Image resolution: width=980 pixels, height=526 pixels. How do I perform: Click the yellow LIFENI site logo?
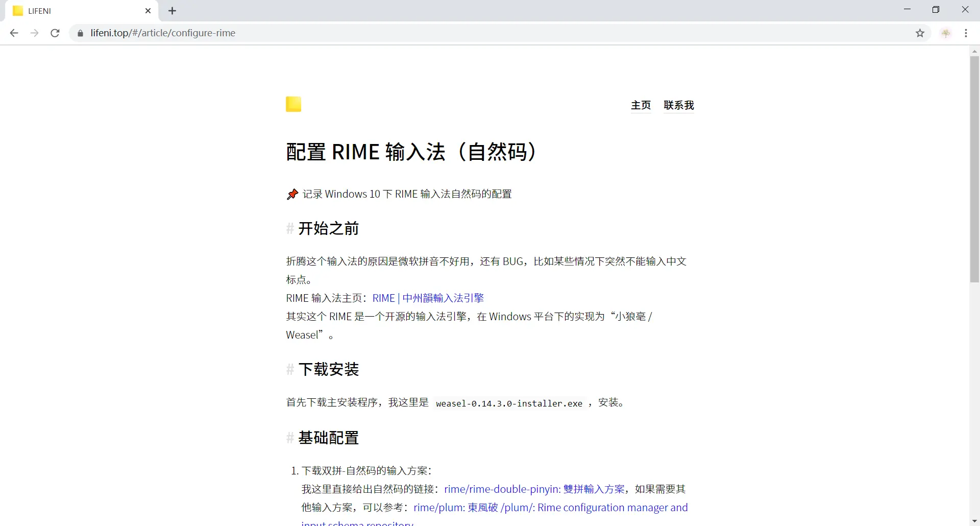pyautogui.click(x=293, y=104)
